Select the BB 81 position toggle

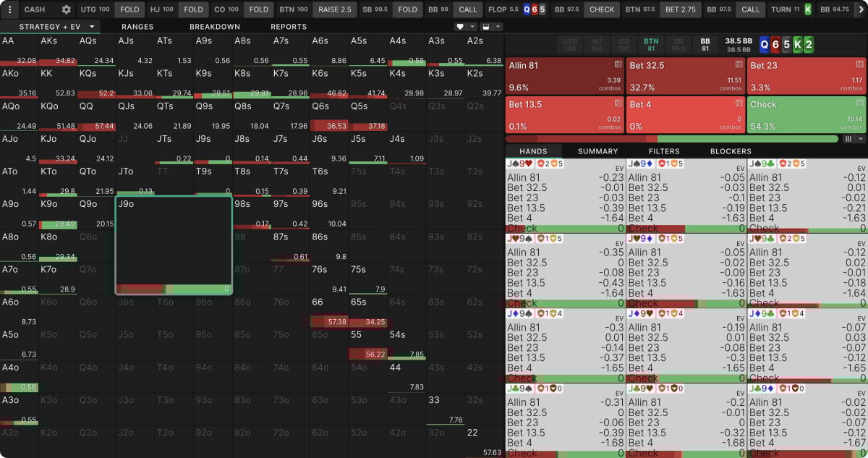705,44
